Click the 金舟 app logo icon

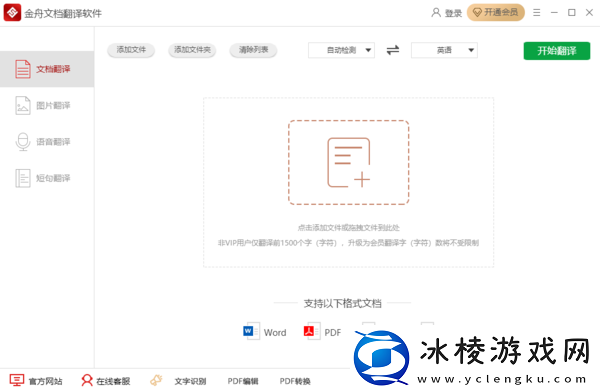12,13
